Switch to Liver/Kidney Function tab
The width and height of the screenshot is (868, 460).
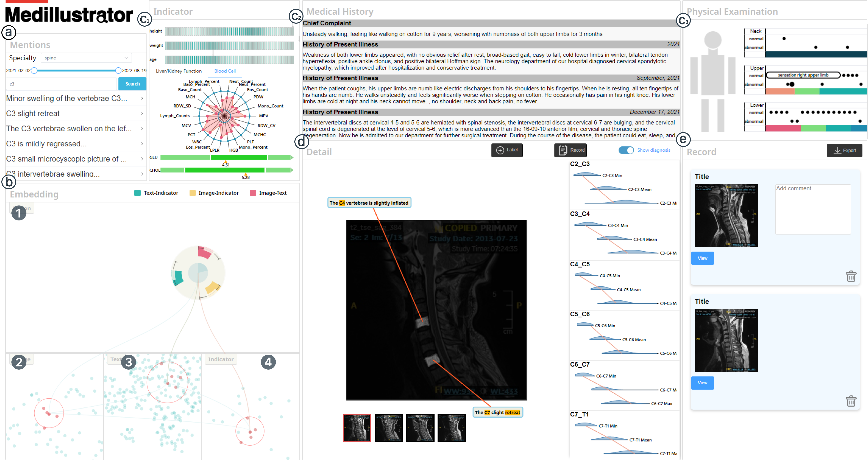[179, 71]
